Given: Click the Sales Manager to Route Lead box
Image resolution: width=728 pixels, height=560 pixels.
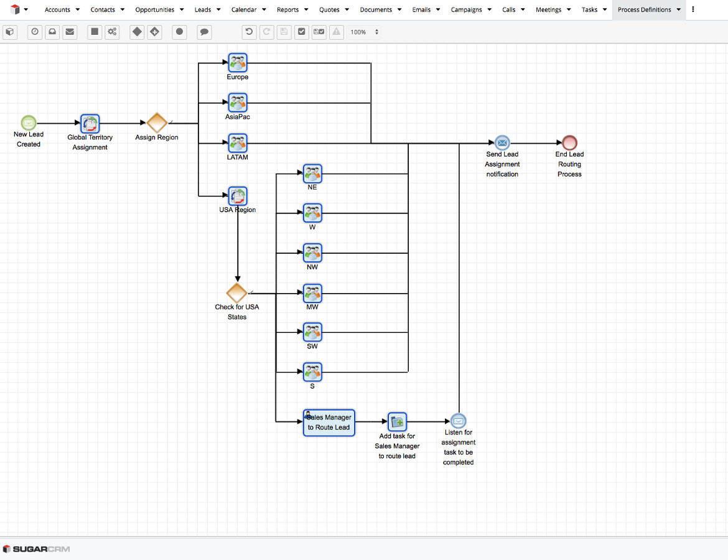Looking at the screenshot, I should click(x=329, y=422).
